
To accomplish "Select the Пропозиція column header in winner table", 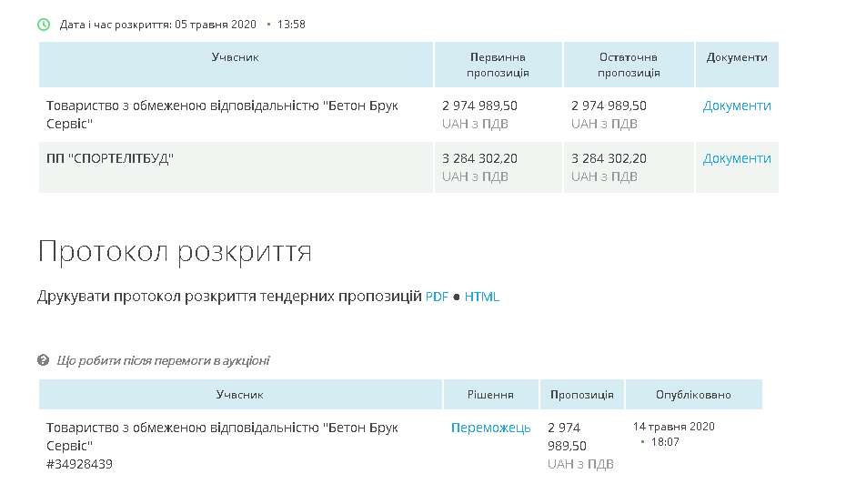I will [x=581, y=395].
